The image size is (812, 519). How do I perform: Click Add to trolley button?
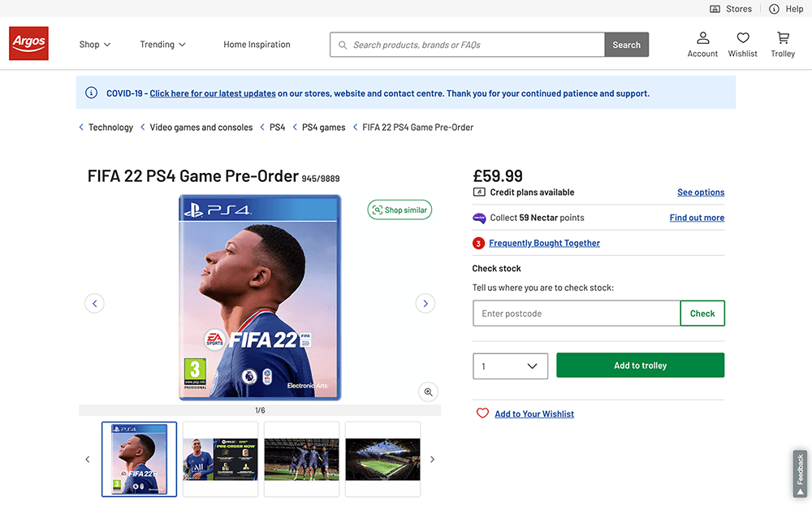click(x=640, y=365)
